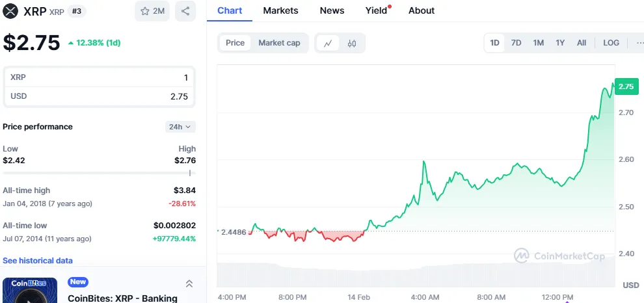Select the Market cap toggle
644x303 pixels.
coord(279,43)
